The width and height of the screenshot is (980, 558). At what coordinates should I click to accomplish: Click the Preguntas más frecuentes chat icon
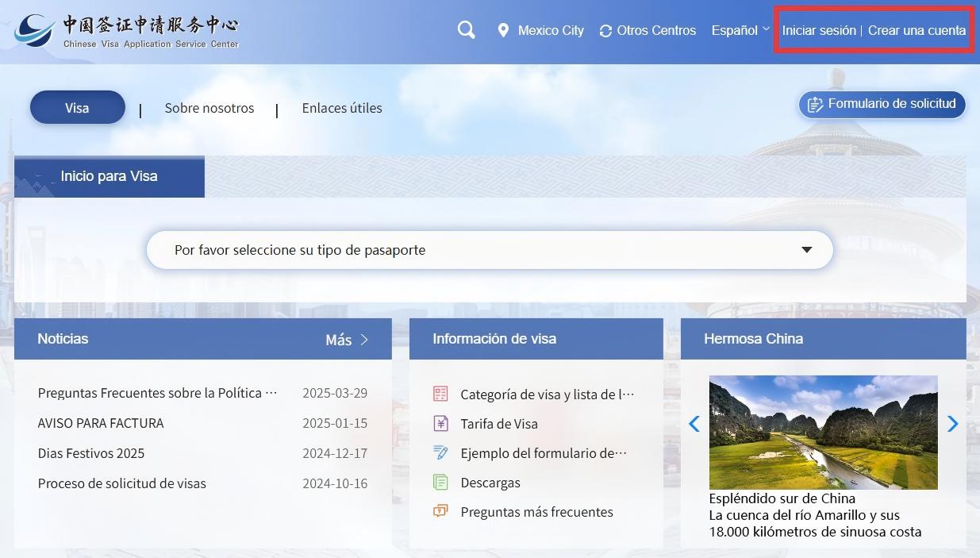(x=440, y=512)
